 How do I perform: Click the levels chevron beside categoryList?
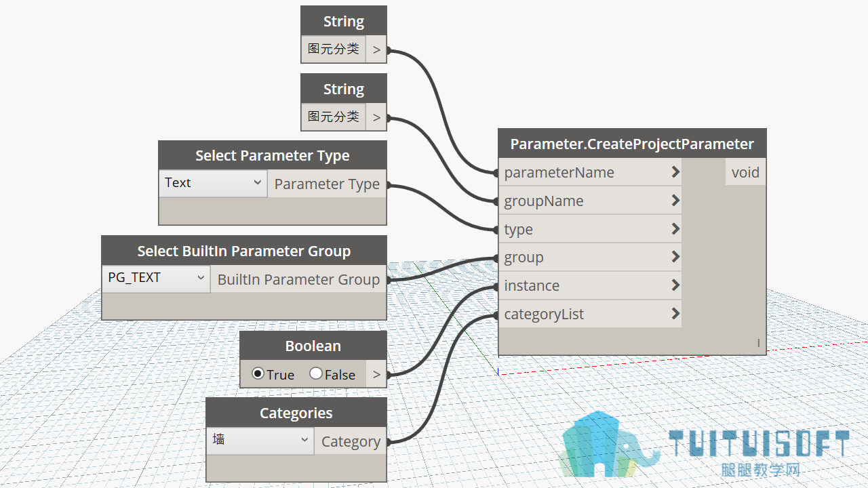pos(675,314)
